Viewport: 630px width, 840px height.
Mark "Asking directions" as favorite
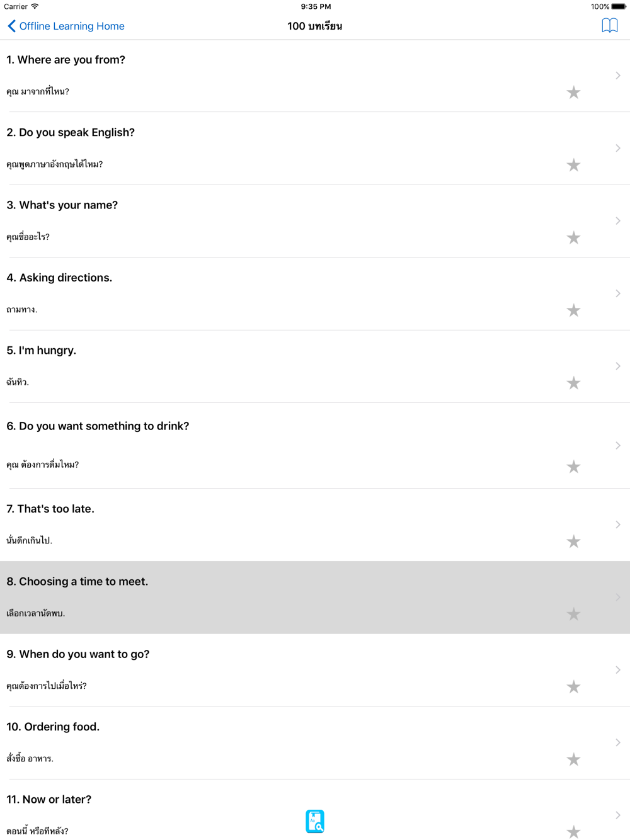click(x=573, y=310)
